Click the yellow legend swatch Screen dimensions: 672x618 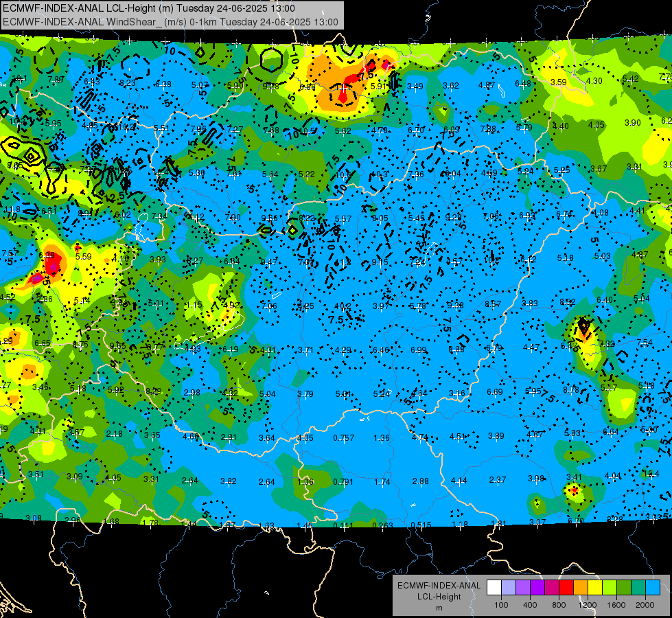click(x=595, y=588)
